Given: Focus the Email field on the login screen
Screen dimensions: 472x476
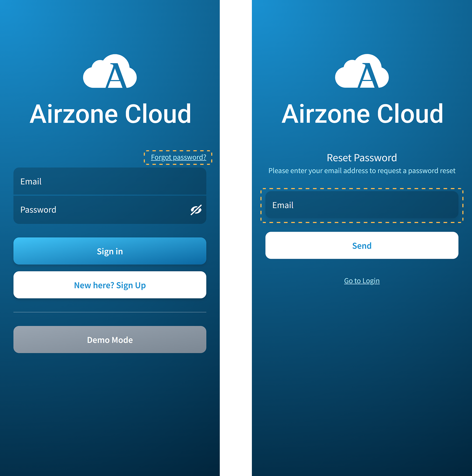Looking at the screenshot, I should (110, 182).
